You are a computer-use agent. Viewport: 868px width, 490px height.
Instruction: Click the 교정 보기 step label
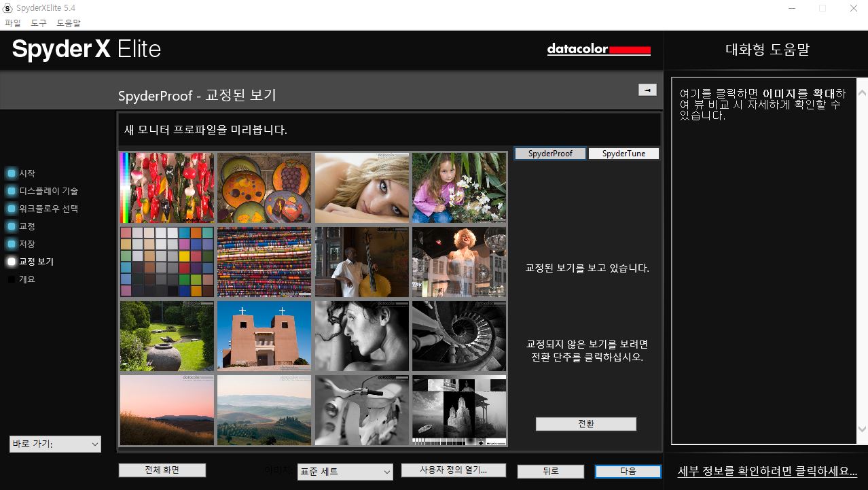[36, 262]
